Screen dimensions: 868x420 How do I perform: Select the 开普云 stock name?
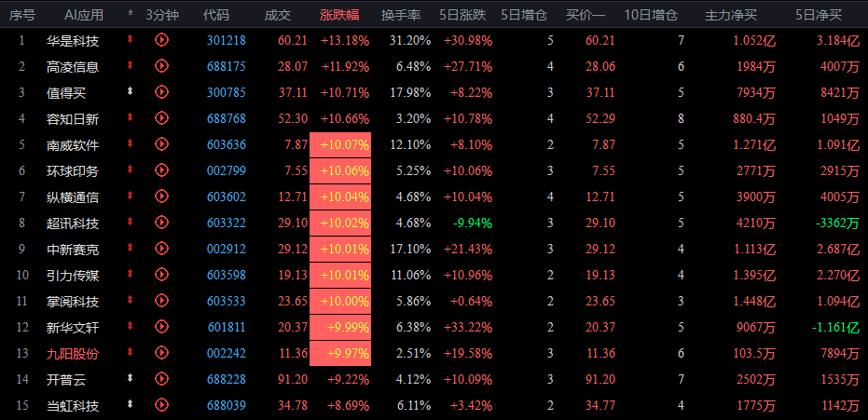point(66,380)
